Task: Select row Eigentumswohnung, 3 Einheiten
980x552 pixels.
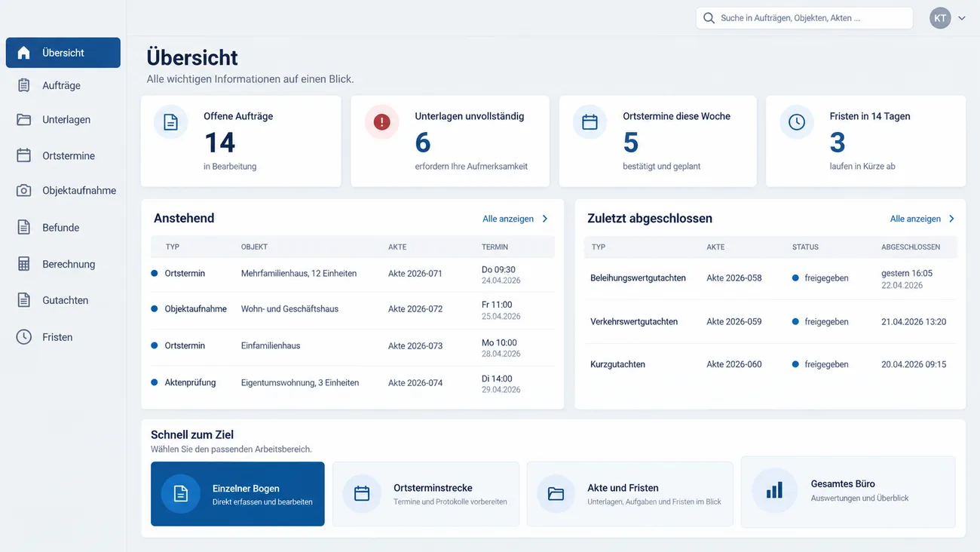Action: click(353, 384)
